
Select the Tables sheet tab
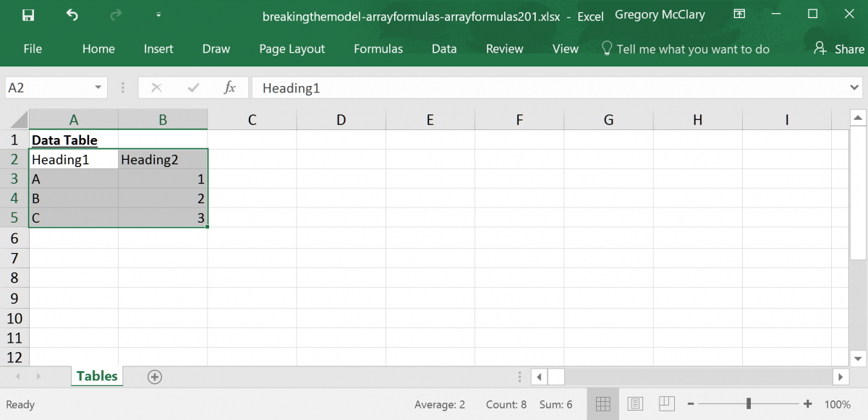coord(96,376)
